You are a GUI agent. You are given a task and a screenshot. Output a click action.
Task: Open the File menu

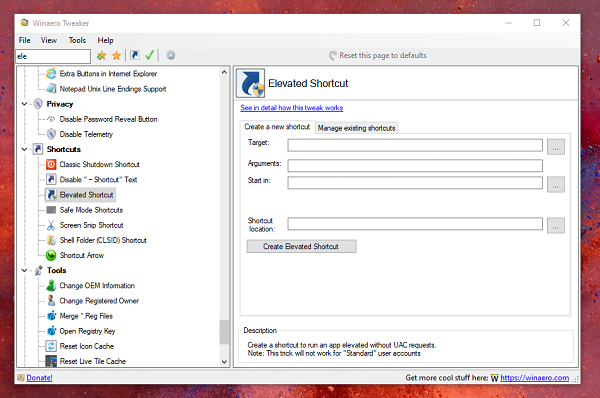point(24,40)
